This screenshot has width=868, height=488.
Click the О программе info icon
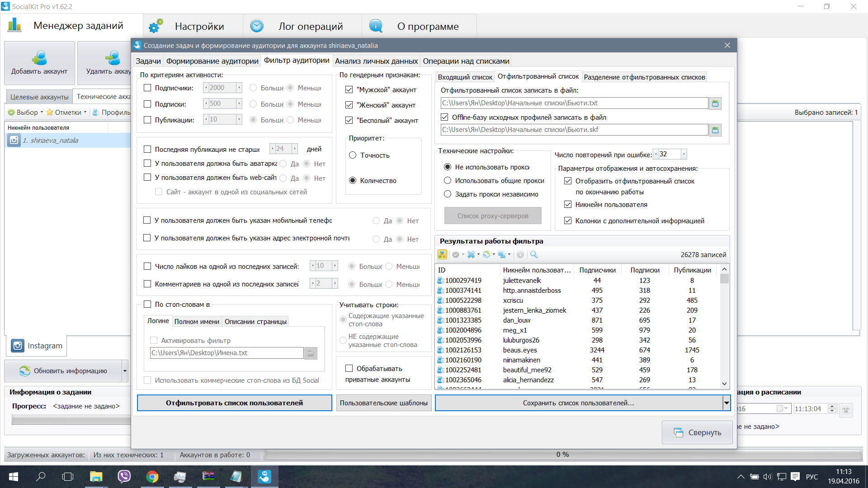[376, 26]
